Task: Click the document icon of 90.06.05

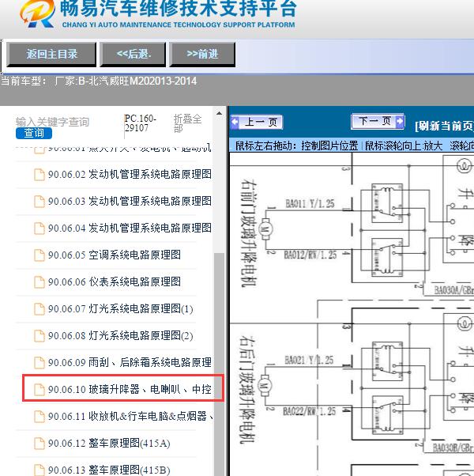Action: point(39,255)
